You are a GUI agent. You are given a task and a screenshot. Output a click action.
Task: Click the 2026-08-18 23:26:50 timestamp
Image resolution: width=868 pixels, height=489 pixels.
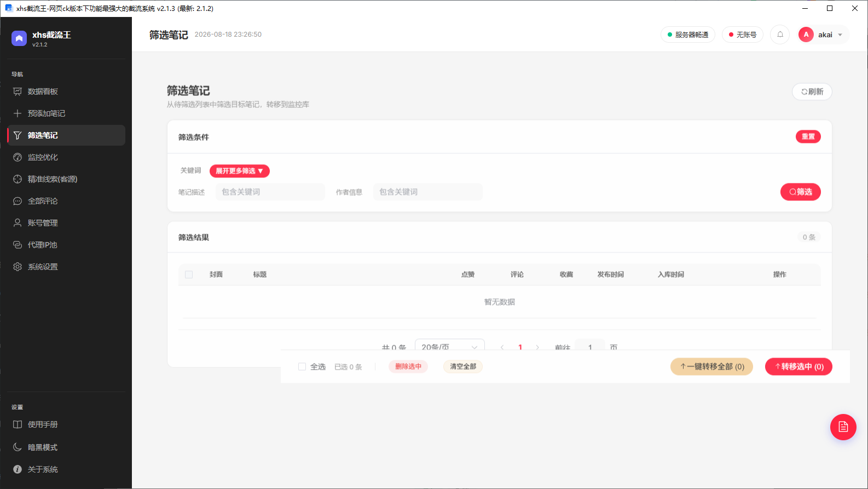pos(228,34)
